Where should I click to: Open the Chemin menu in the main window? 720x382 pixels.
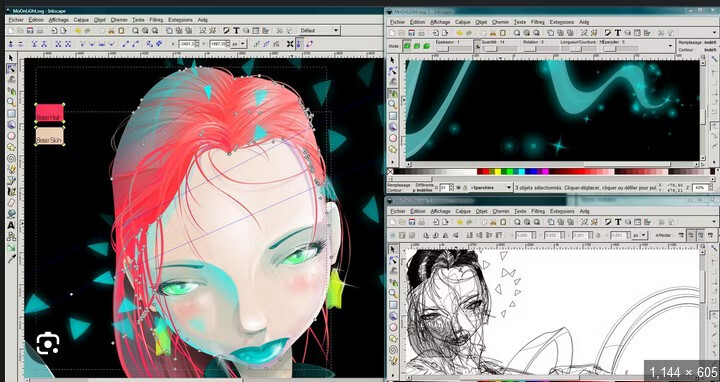click(x=119, y=20)
